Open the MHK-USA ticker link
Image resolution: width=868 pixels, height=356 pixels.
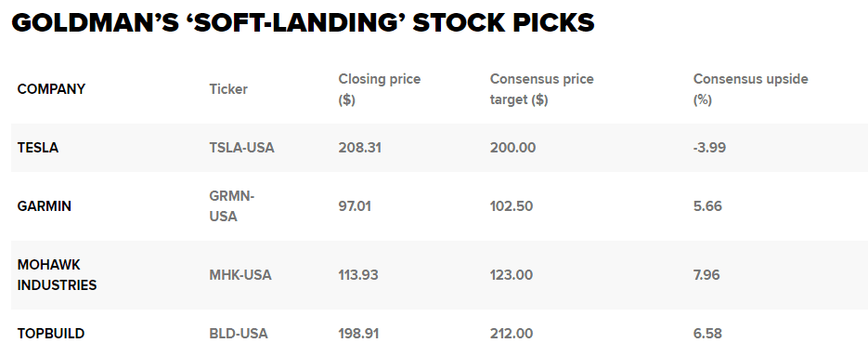coord(240,275)
